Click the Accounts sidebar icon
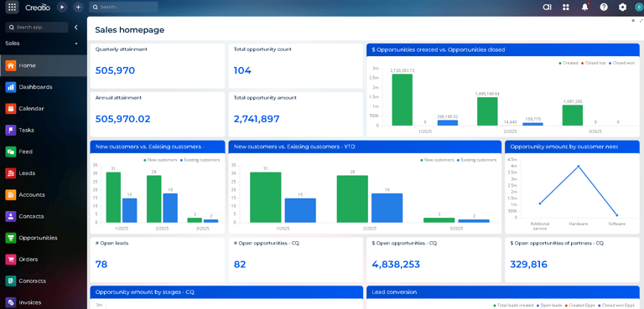This screenshot has height=309, width=644. (x=11, y=194)
